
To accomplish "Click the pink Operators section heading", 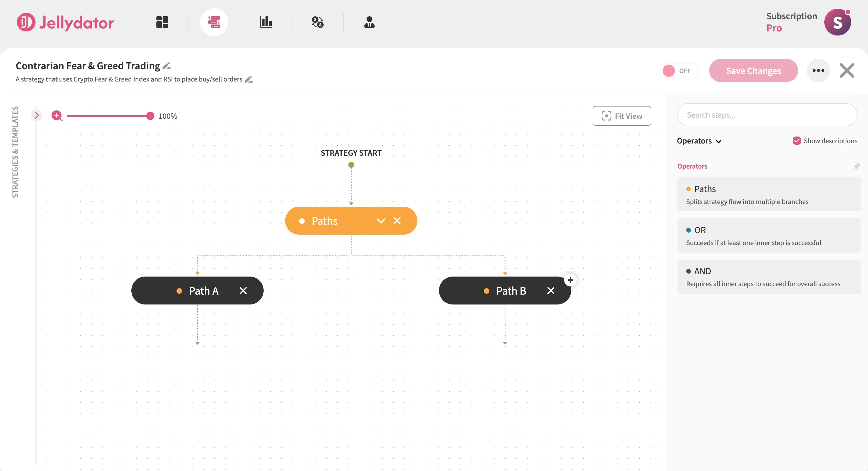I will [x=692, y=166].
